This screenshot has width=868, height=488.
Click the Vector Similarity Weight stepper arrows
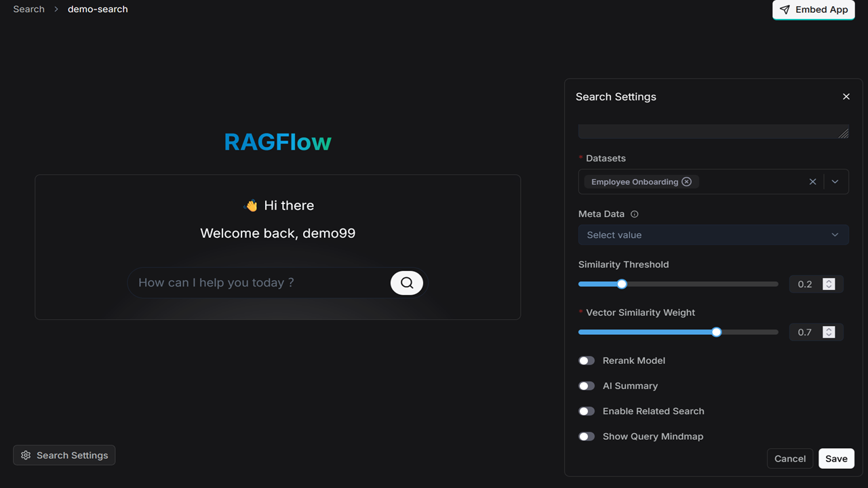coord(829,332)
